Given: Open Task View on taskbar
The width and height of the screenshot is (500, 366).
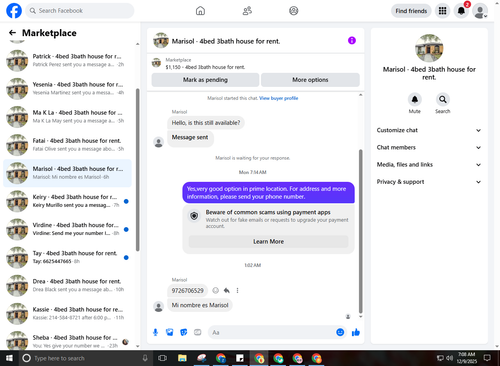Looking at the screenshot, I should [162, 358].
